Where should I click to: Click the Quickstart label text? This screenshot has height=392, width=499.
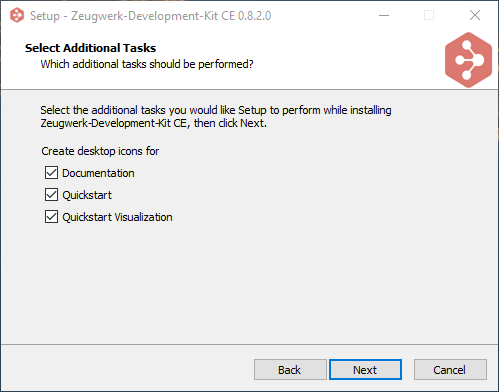pos(87,195)
